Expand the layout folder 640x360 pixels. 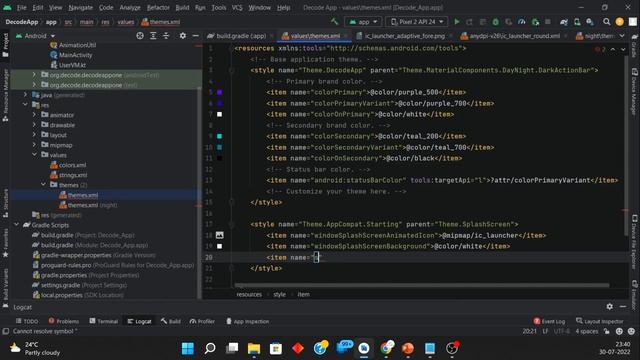pos(34,135)
